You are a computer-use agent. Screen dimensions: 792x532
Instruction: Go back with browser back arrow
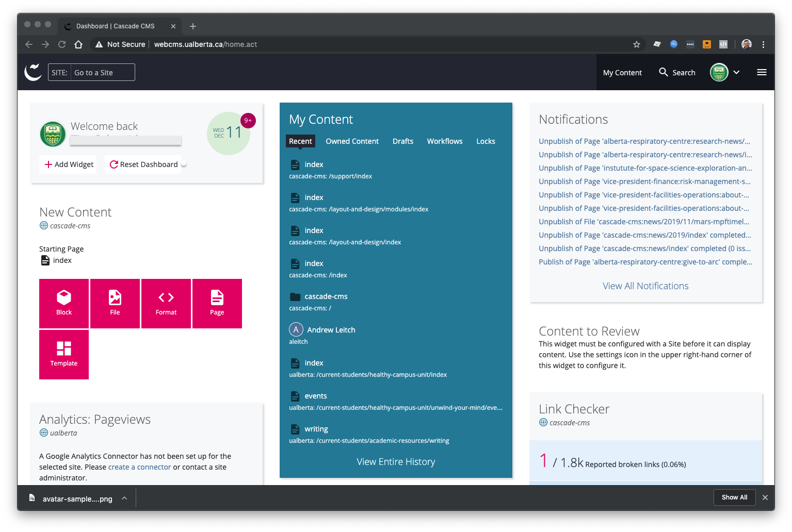(29, 44)
